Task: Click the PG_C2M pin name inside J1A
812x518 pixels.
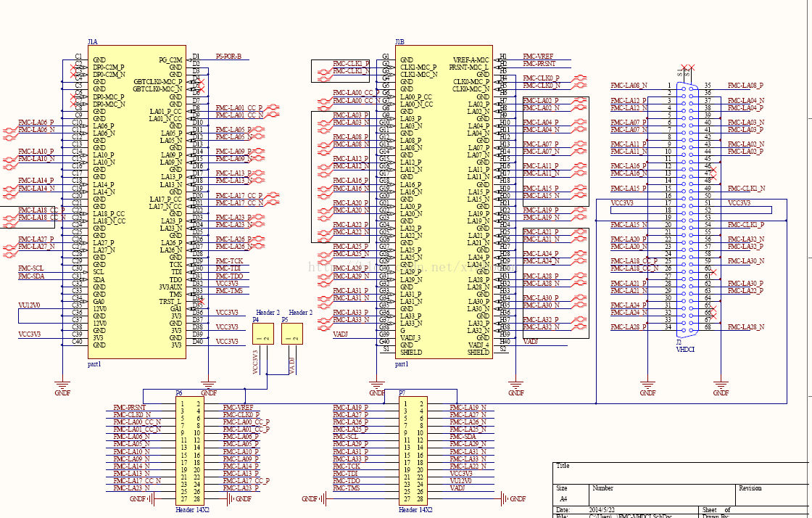Action: tap(170, 60)
